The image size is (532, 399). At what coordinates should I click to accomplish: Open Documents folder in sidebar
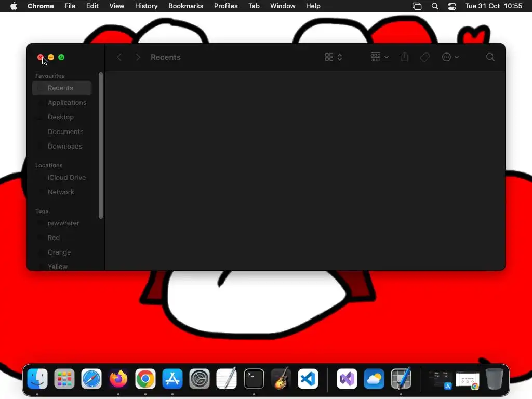pyautogui.click(x=62, y=131)
